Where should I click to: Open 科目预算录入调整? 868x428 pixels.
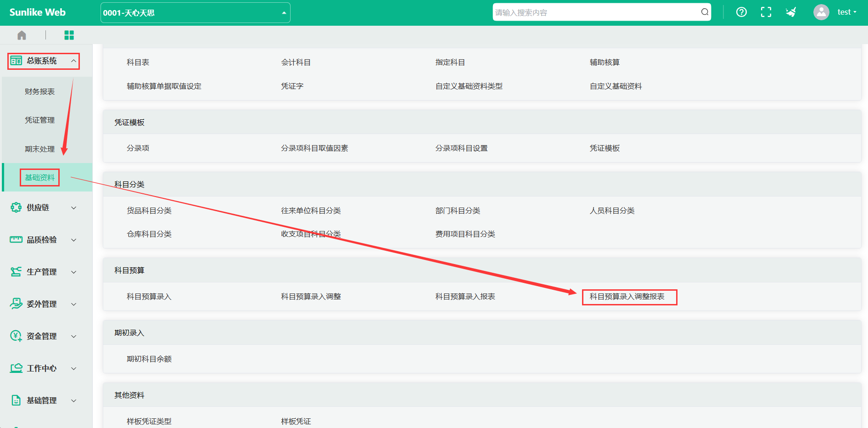[x=311, y=297]
